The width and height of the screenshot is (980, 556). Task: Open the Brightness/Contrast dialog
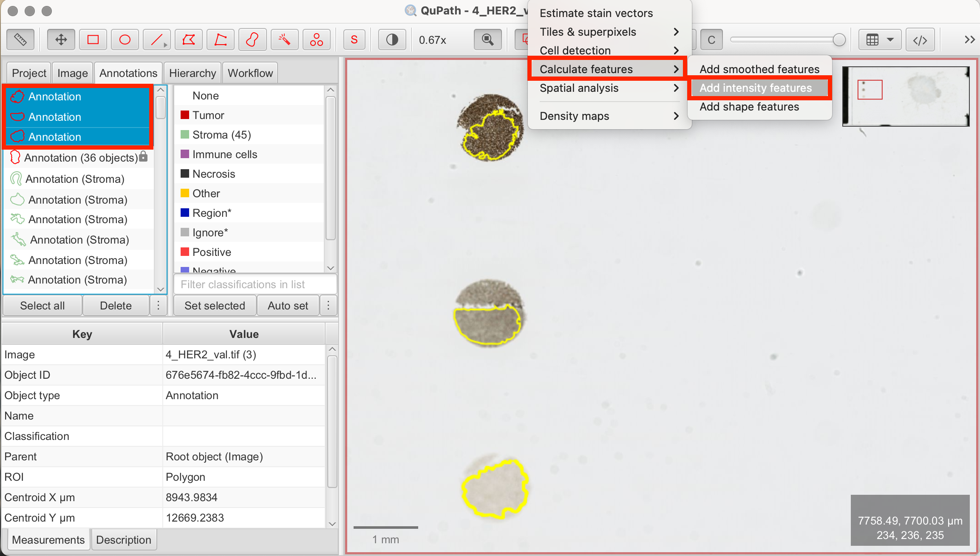[391, 40]
